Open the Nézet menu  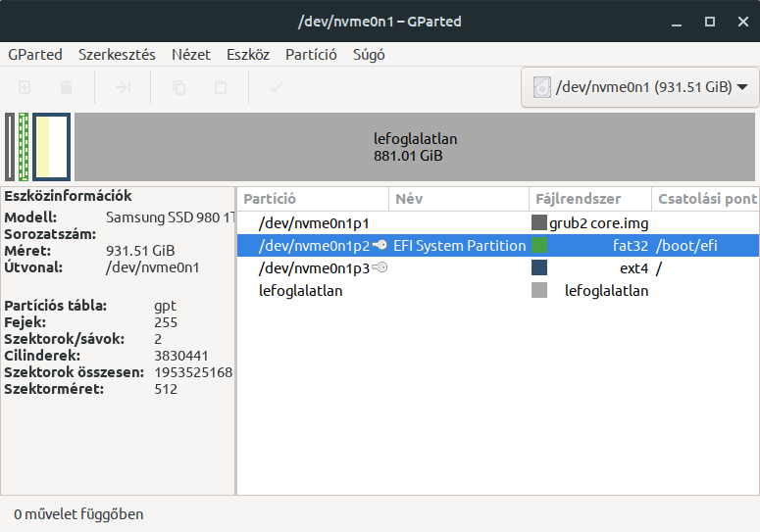pyautogui.click(x=191, y=54)
